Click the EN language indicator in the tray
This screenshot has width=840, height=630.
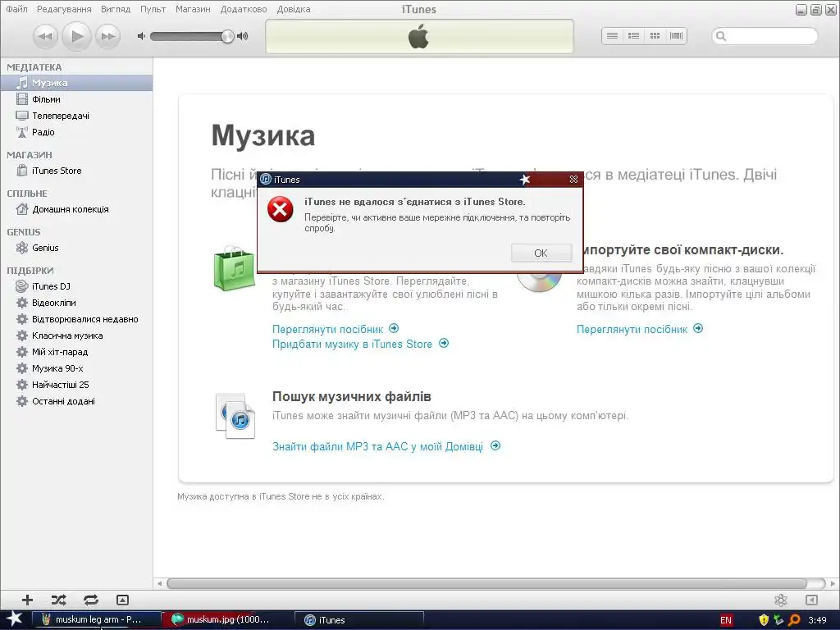tap(726, 620)
